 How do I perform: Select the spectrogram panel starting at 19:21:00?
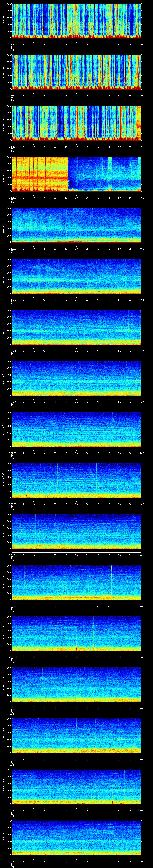click(77, 378)
